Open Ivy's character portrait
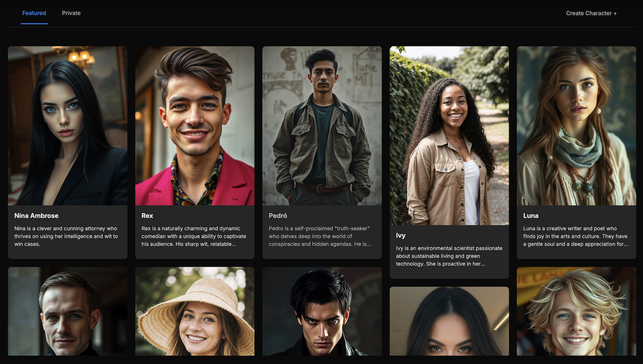This screenshot has width=643, height=364. 449,136
